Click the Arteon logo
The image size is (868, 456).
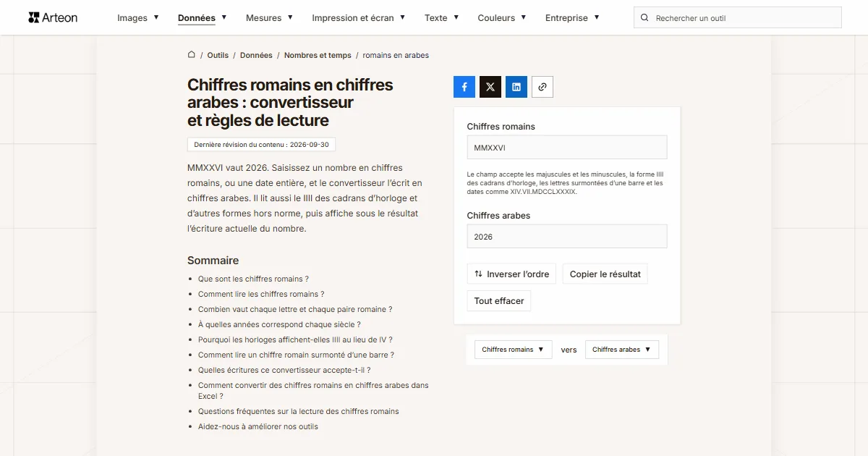[x=53, y=17]
